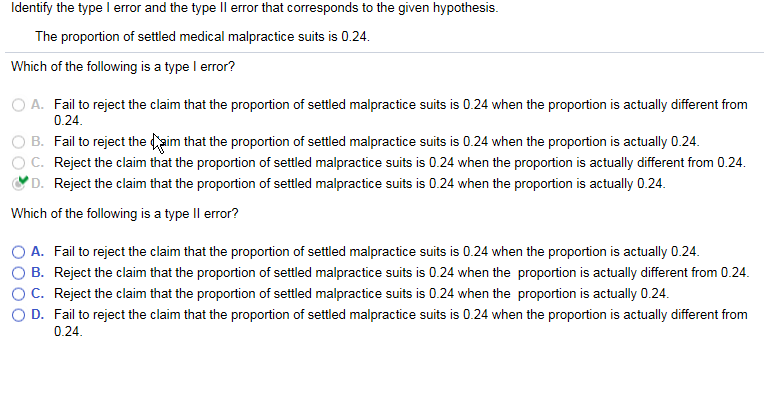Select radio button C in type I question
The height and width of the screenshot is (394, 764).
19,162
